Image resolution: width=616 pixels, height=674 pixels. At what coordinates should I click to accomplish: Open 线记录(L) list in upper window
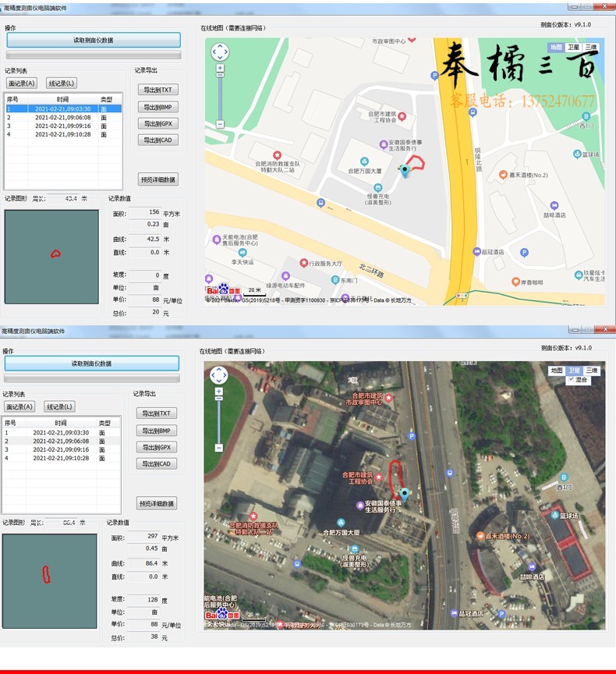click(x=62, y=83)
